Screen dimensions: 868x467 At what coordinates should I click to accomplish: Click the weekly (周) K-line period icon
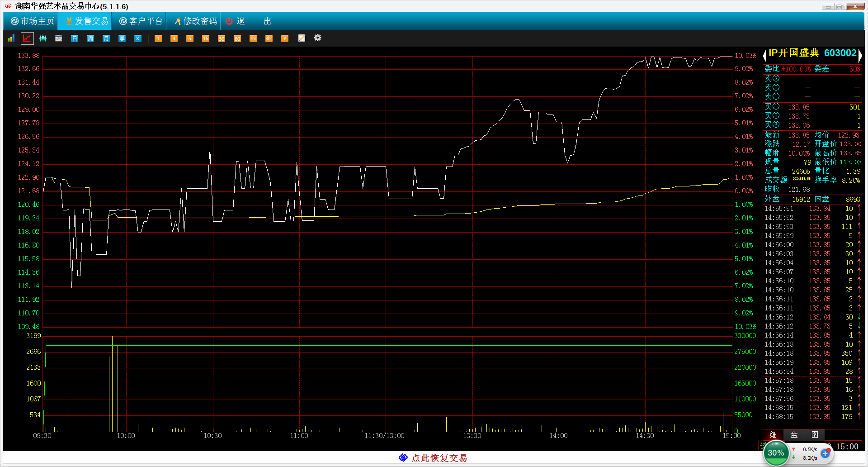point(90,38)
